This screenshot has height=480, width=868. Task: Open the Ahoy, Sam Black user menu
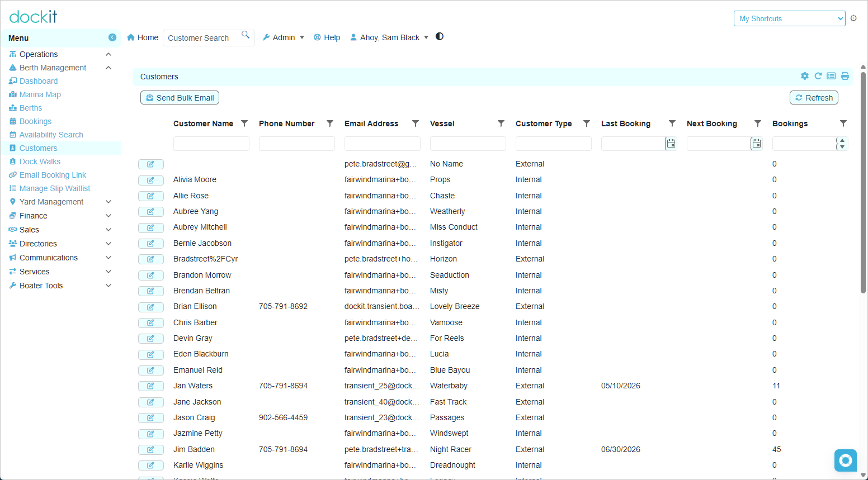(389, 37)
